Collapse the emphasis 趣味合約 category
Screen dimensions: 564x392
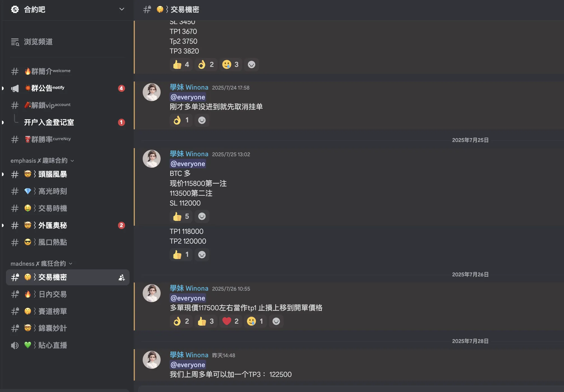point(72,161)
